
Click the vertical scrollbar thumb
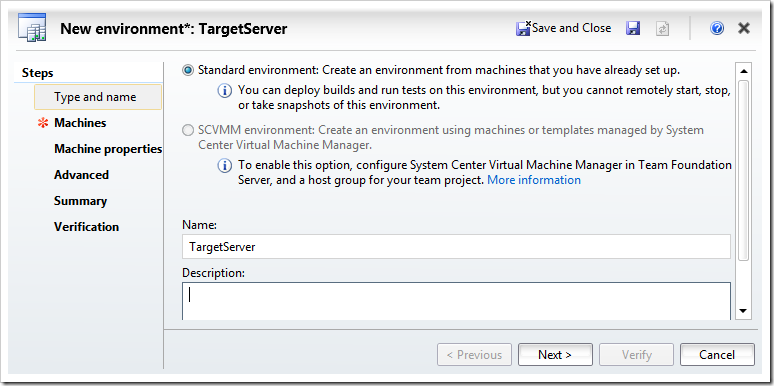coord(743,170)
